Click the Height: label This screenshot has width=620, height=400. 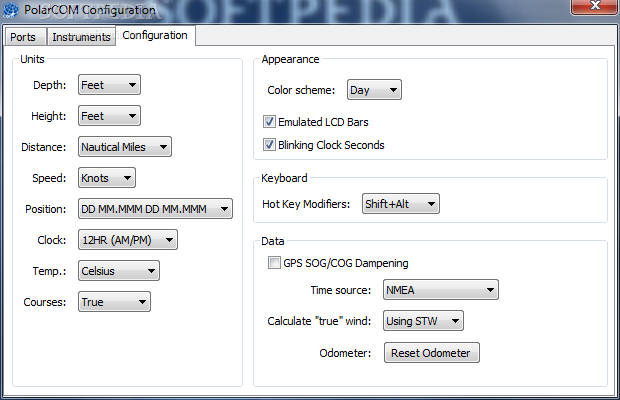(x=49, y=116)
